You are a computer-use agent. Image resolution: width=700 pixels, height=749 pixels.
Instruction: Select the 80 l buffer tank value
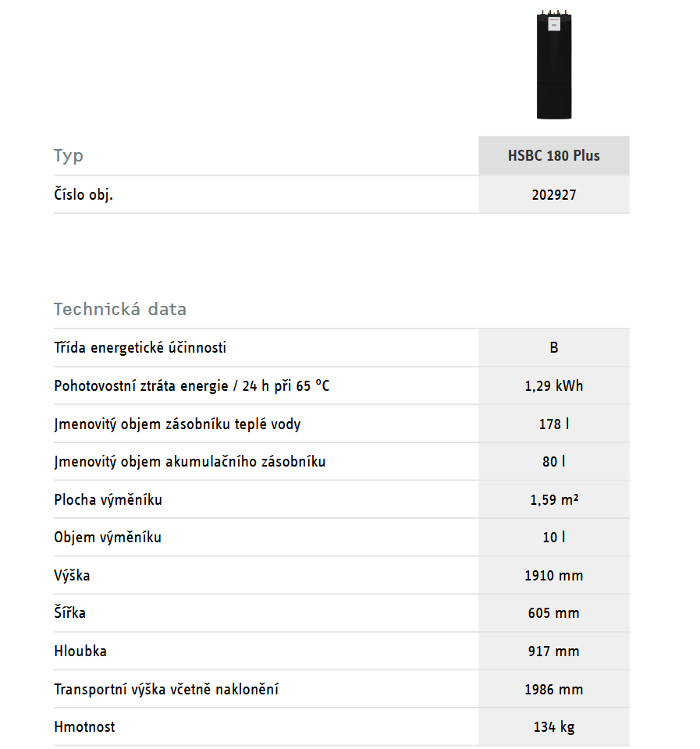point(553,462)
